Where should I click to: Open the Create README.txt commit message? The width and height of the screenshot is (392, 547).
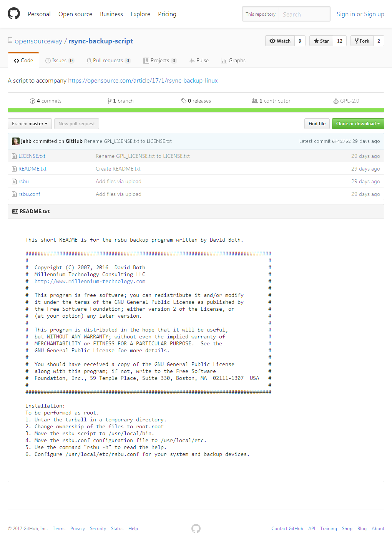point(118,169)
